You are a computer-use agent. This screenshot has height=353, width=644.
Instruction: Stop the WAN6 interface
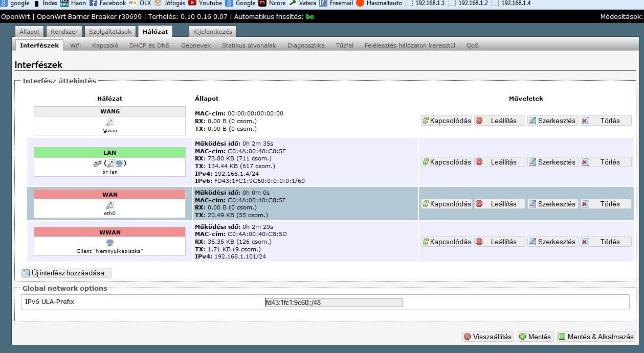[x=499, y=121]
